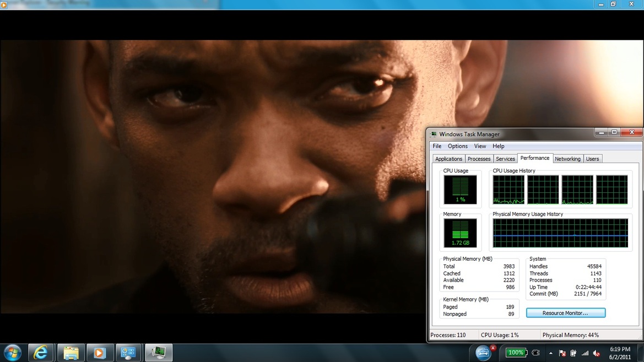Minimize the media player window
Viewport: 644px width, 362px height.
click(x=601, y=4)
